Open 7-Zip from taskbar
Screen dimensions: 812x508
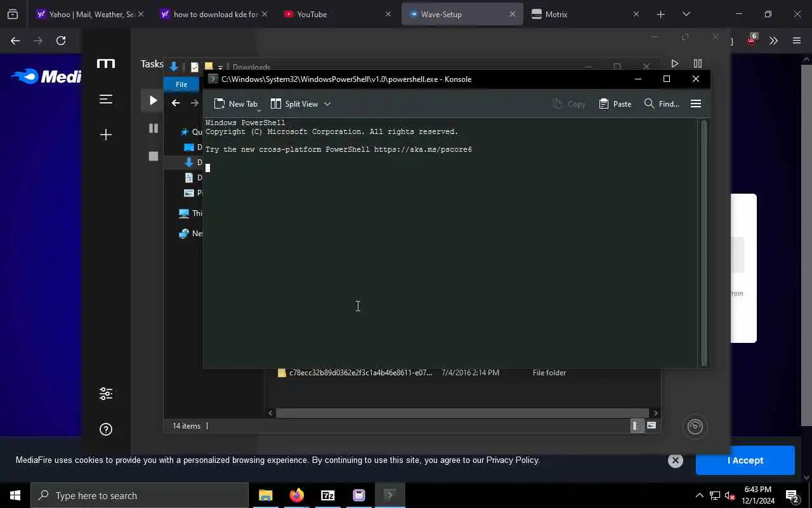click(x=328, y=495)
